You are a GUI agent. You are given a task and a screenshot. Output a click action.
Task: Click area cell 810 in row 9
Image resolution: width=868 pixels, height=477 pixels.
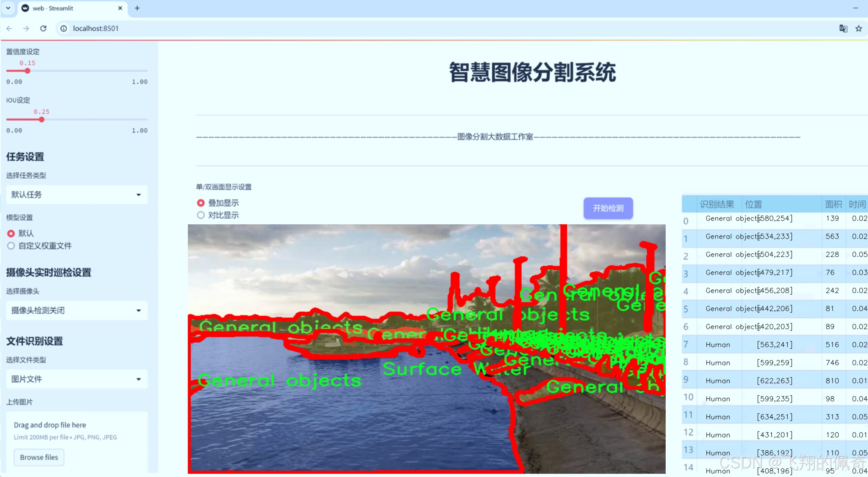tap(832, 381)
